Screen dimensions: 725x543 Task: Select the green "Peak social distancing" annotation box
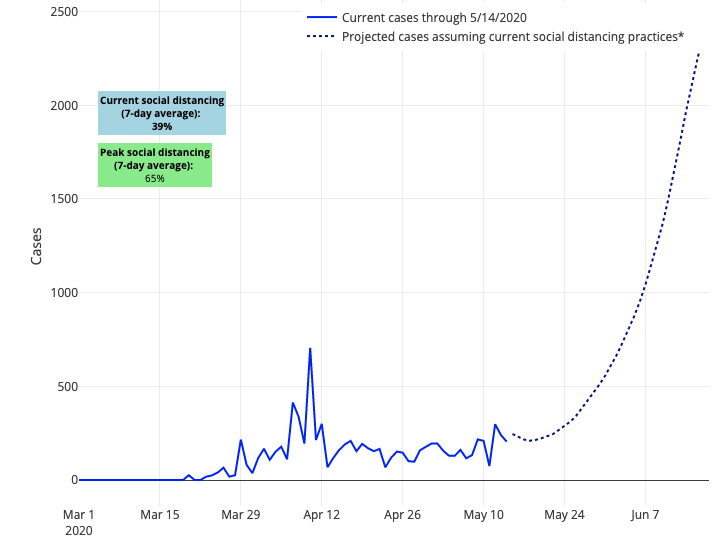click(155, 165)
